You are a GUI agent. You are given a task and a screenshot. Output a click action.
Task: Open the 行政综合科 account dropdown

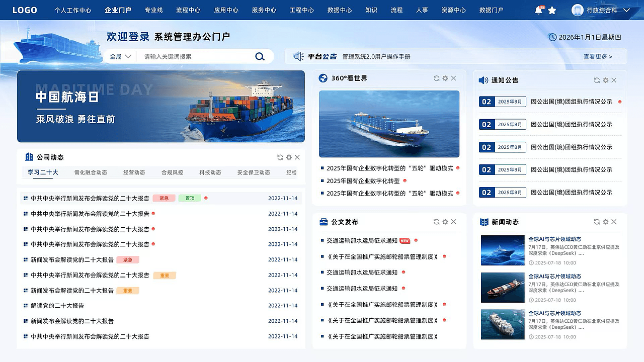[x=607, y=10]
